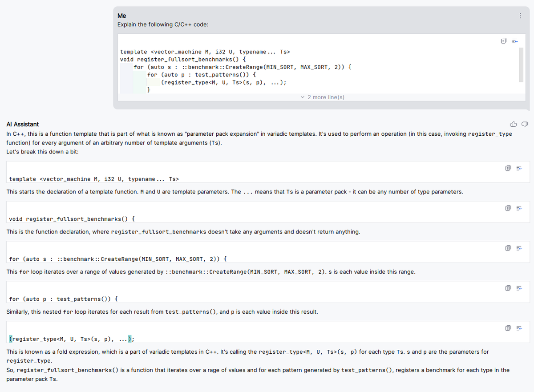Expand the collapsed chevron to reveal hidden code
This screenshot has width=534, height=392.
[x=303, y=97]
